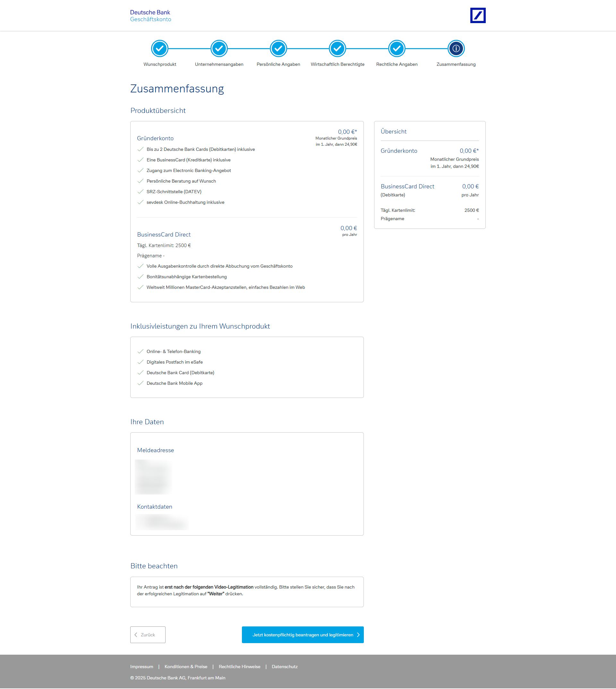Click the Übersicht sidebar heading
Screen dimensions: 616x689
click(394, 131)
